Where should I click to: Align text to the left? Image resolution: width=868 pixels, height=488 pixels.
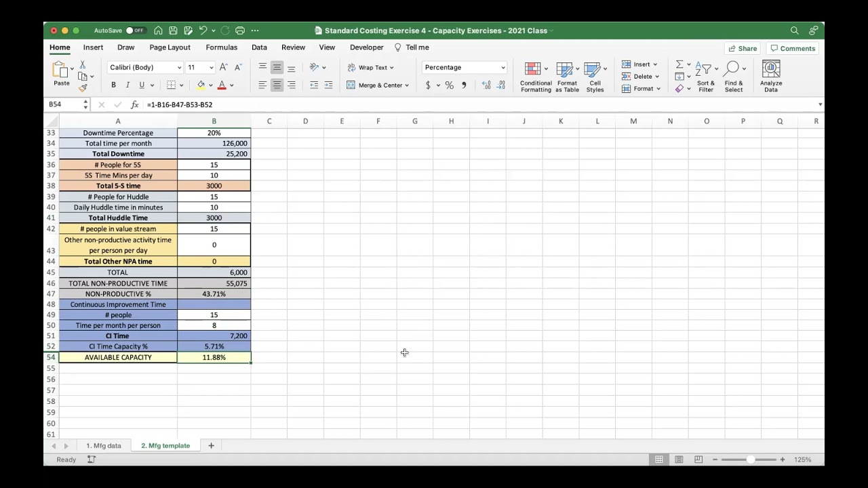[x=262, y=85]
